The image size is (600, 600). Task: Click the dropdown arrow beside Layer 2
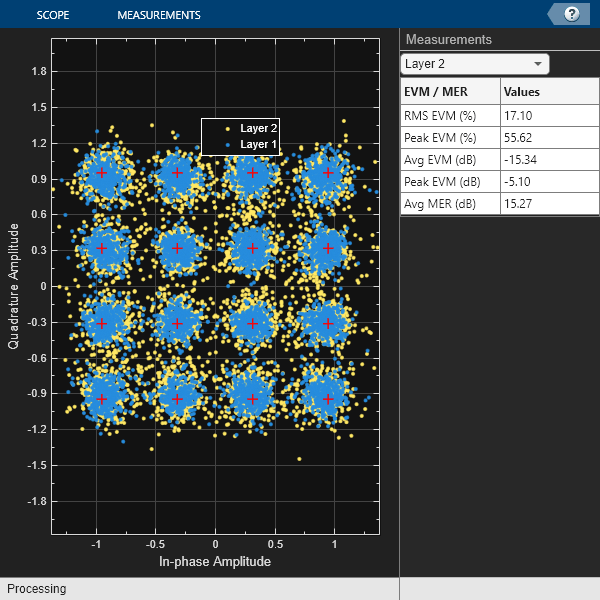point(538,64)
